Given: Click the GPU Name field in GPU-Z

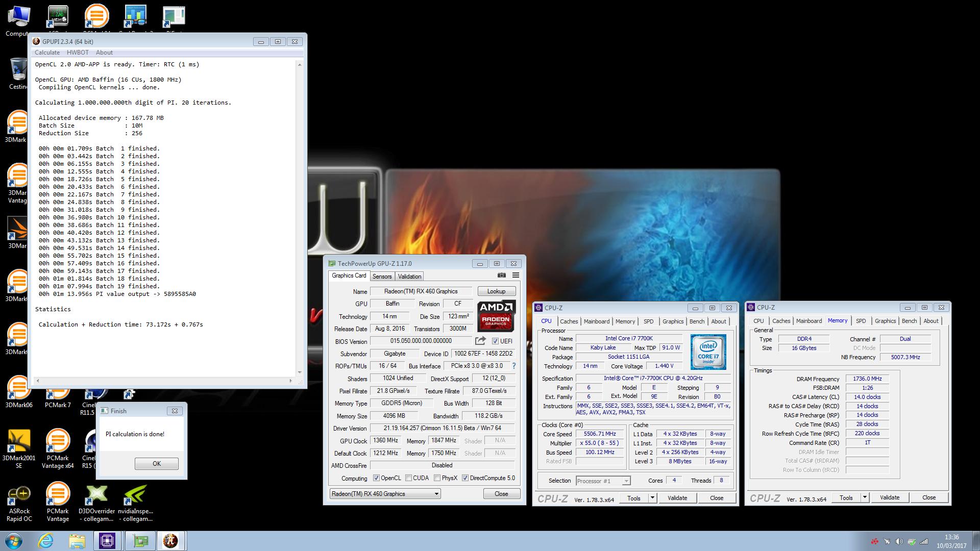Looking at the screenshot, I should [x=421, y=291].
